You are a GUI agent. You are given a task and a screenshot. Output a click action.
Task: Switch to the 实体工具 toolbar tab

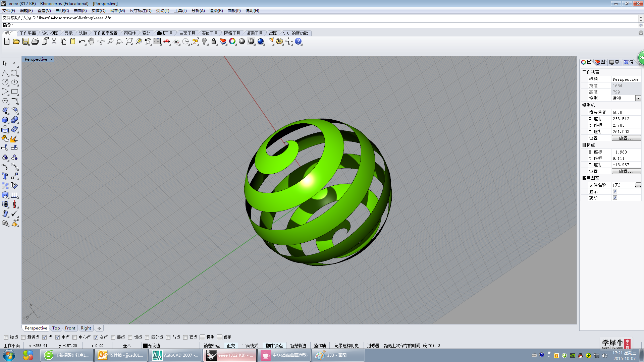(x=210, y=33)
